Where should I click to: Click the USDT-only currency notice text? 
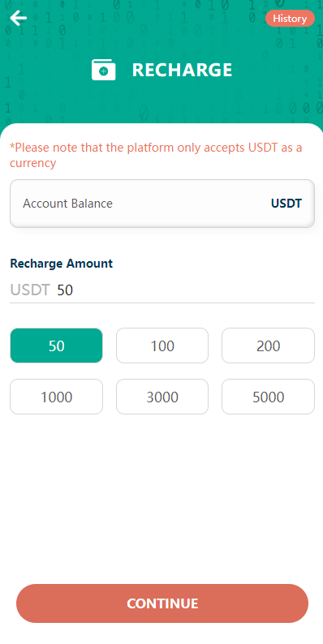(x=156, y=155)
